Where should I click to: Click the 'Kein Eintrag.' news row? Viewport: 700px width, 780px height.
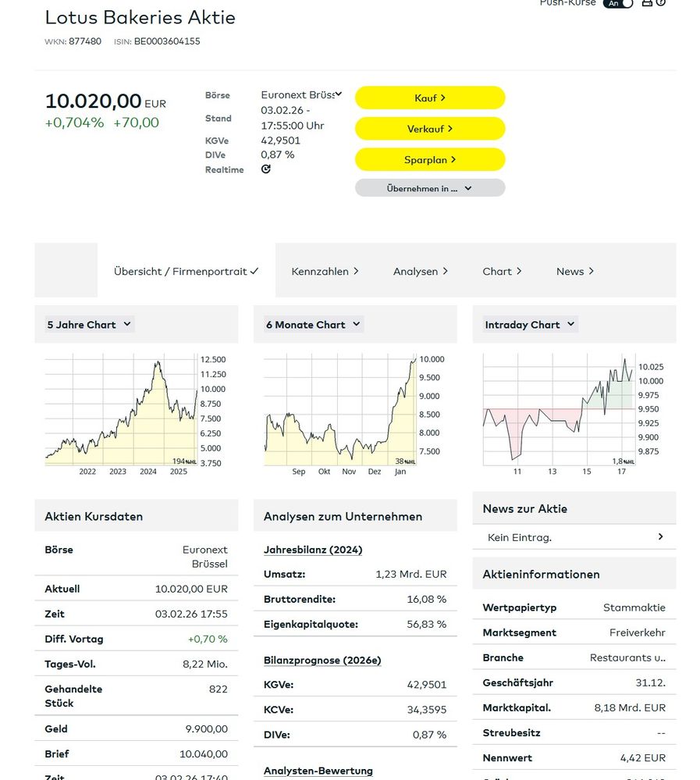coord(574,537)
